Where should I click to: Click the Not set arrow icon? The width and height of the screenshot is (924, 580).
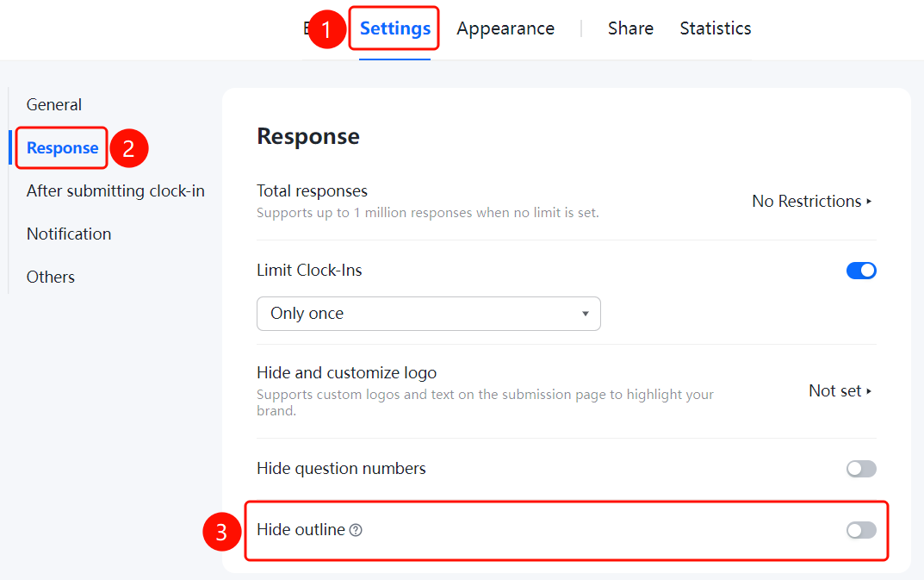coord(869,391)
